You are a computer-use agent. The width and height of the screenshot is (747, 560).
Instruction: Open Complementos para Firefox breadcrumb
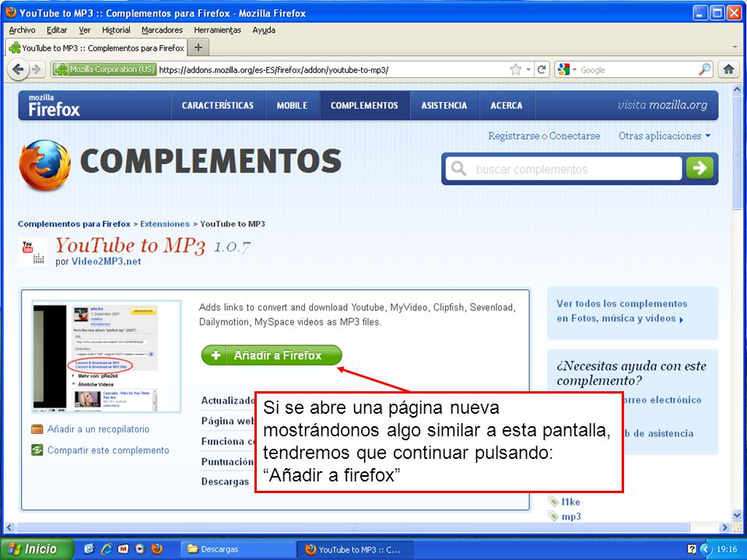(74, 224)
